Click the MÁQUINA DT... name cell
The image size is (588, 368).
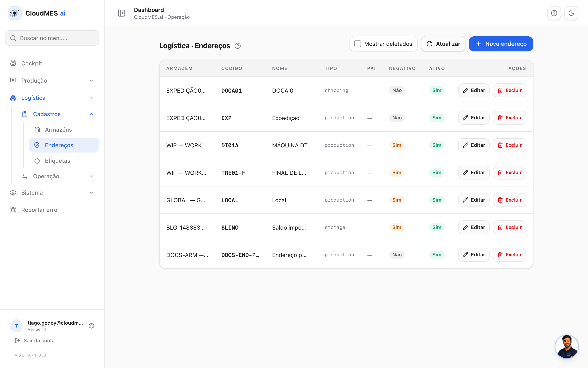[292, 146]
